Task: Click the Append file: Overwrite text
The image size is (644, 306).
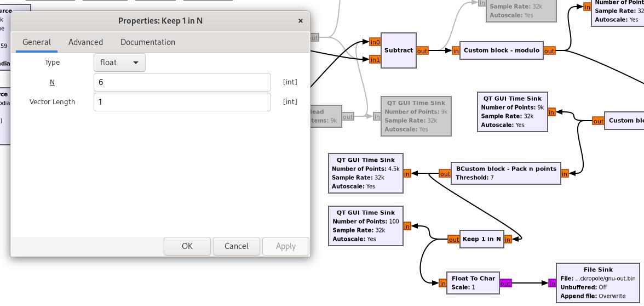Action: 593,296
